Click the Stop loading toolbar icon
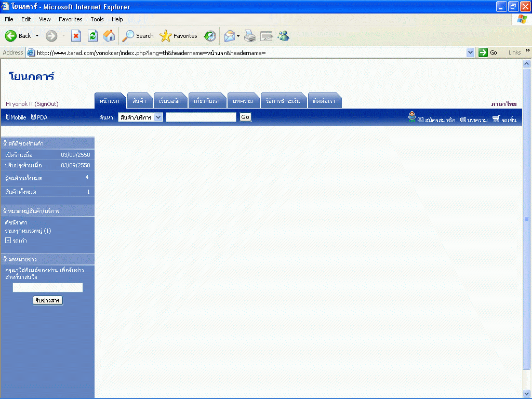Viewport: 532px width, 399px height. pos(76,36)
